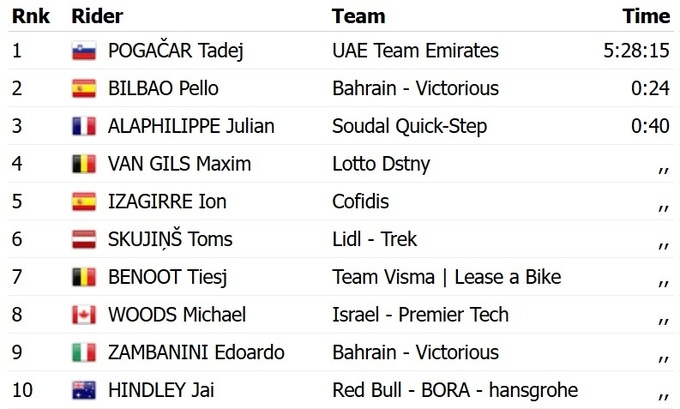This screenshot has width=680, height=409.
Task: Click the Canadian flag next to Woods
Action: click(x=84, y=315)
